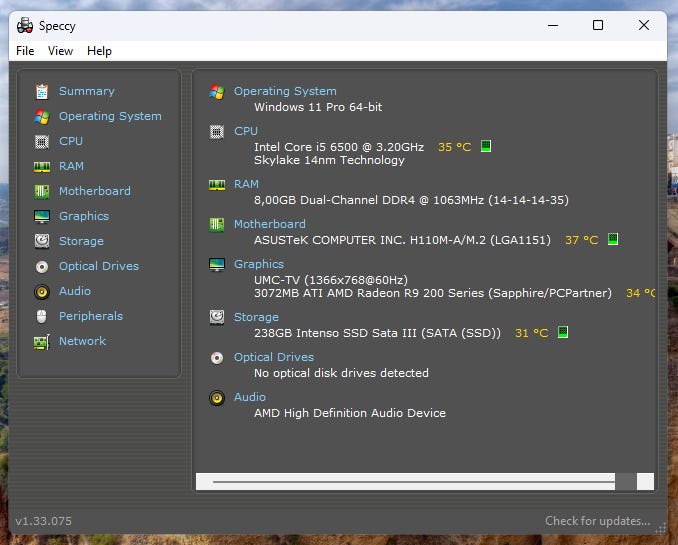
Task: Select Network in the sidebar list
Action: [83, 341]
